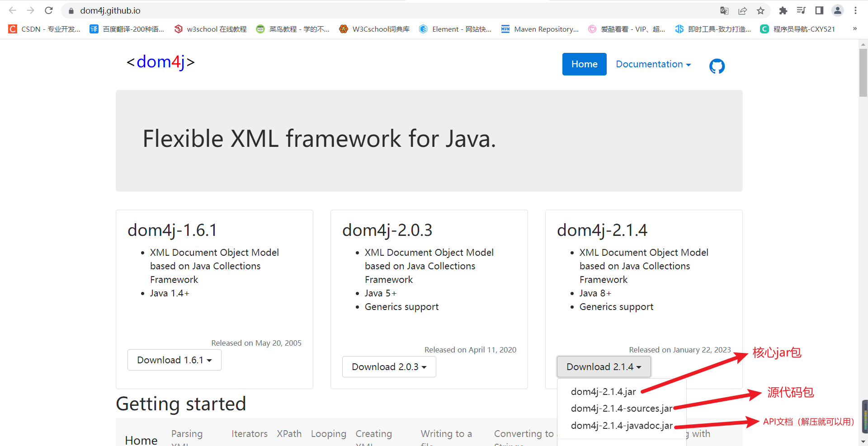Open Chrome's three-dot menu
The height and width of the screenshot is (446, 868).
pyautogui.click(x=855, y=10)
